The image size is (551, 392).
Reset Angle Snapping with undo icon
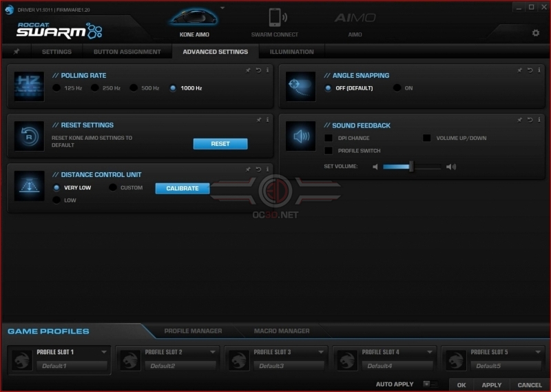[x=530, y=70]
